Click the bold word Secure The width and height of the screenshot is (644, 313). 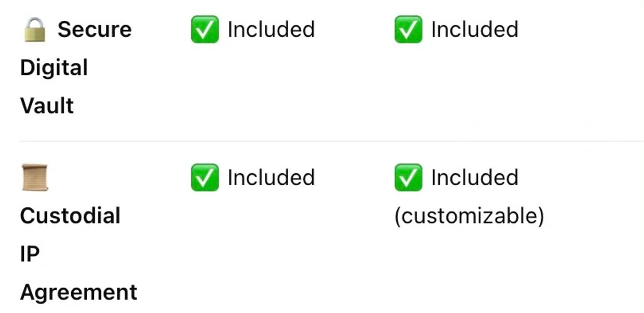(95, 30)
